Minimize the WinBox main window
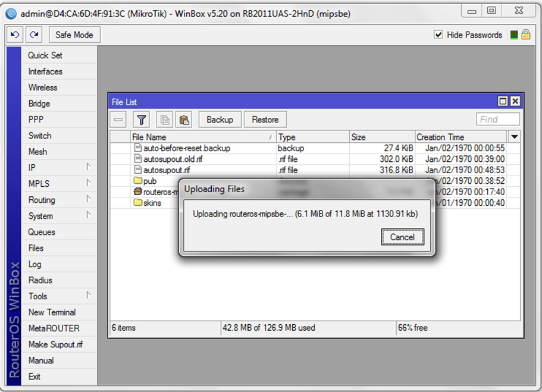Screen dimensions: 542x392 471,11
